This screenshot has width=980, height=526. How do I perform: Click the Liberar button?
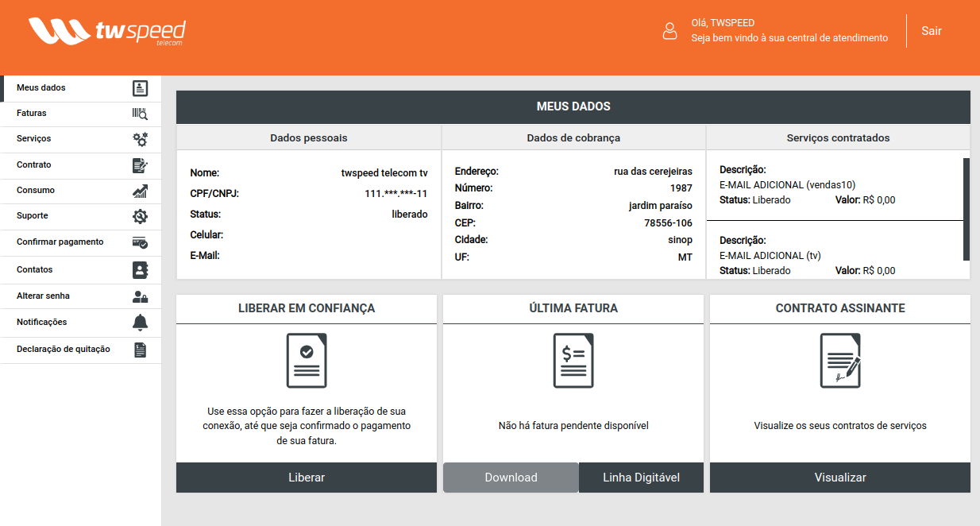coord(307,478)
